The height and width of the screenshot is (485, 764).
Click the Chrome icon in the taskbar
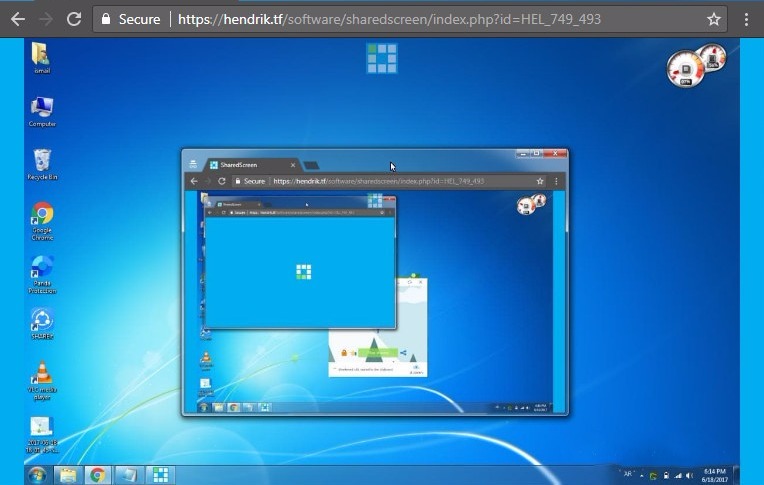pos(97,475)
